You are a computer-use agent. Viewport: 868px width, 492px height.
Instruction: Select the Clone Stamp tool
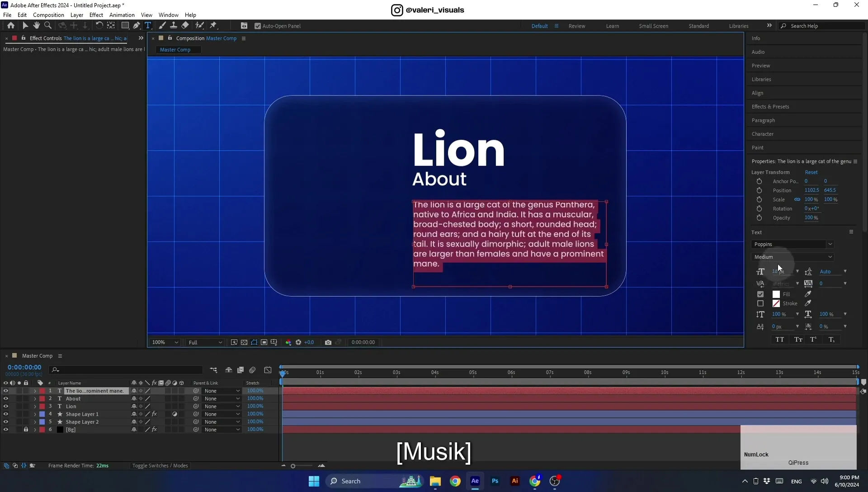click(x=174, y=26)
